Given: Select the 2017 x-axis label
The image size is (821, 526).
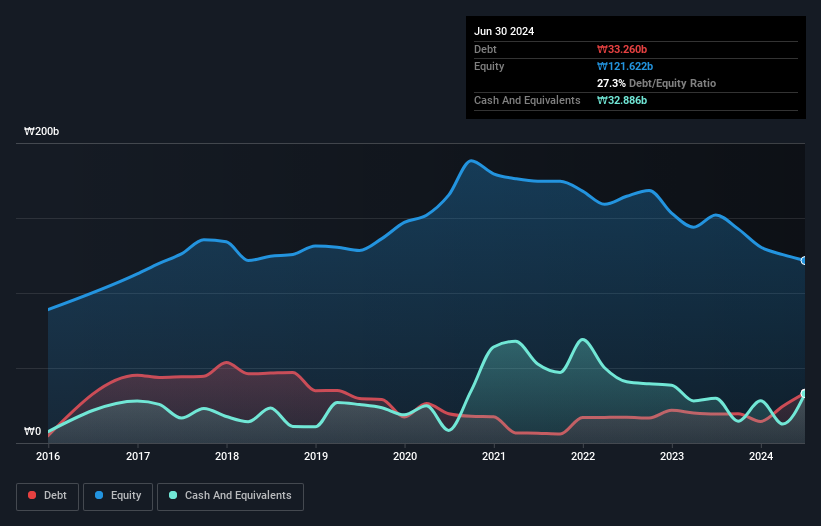Looking at the screenshot, I should pyautogui.click(x=138, y=456).
